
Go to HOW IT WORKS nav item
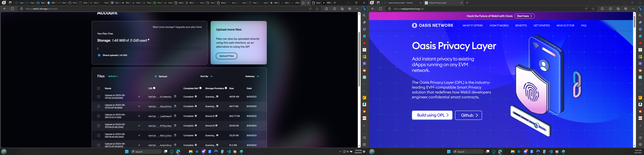pyautogui.click(x=499, y=25)
